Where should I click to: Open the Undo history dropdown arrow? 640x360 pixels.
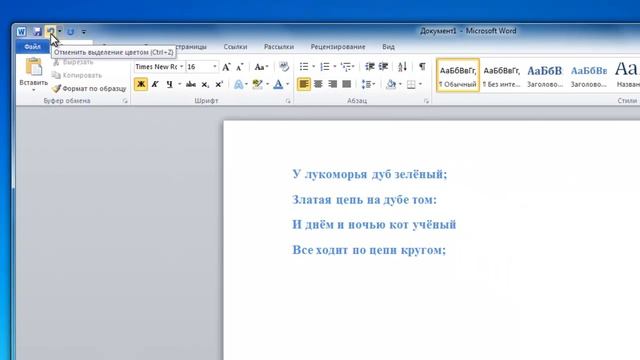pos(60,31)
